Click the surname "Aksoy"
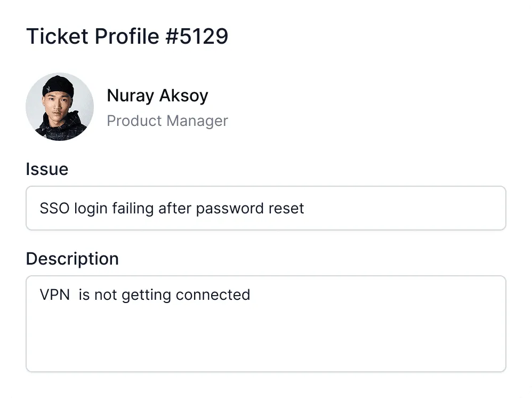532x398 pixels. click(x=184, y=96)
